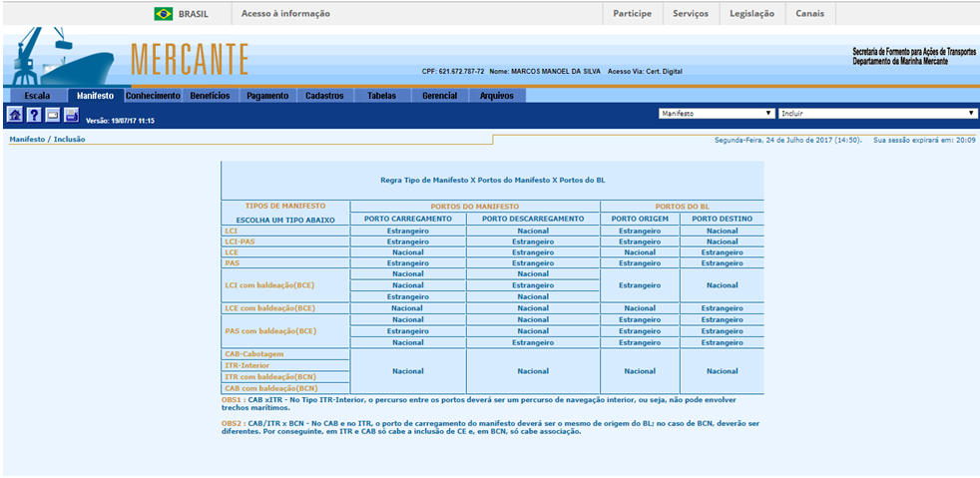Open the Conhecimento tab

click(153, 96)
